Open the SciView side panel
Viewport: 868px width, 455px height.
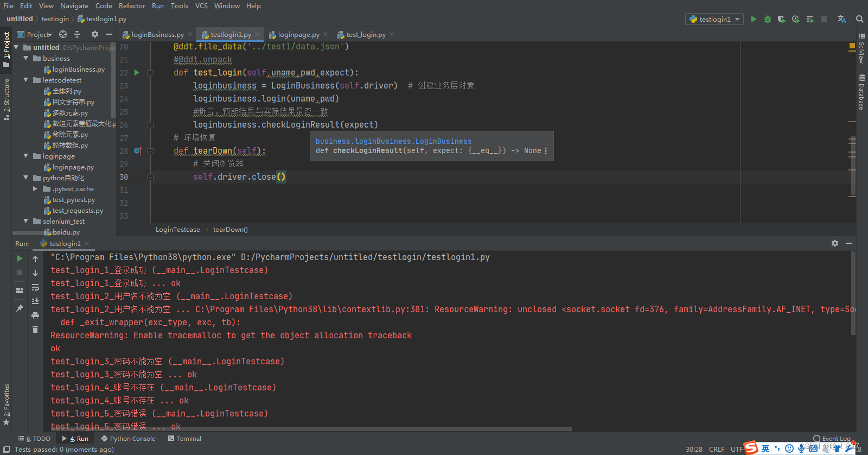point(861,48)
